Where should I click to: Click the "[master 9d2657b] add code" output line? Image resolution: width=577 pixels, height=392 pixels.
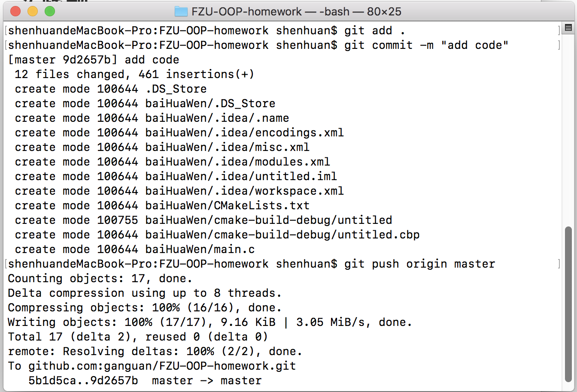(x=94, y=60)
